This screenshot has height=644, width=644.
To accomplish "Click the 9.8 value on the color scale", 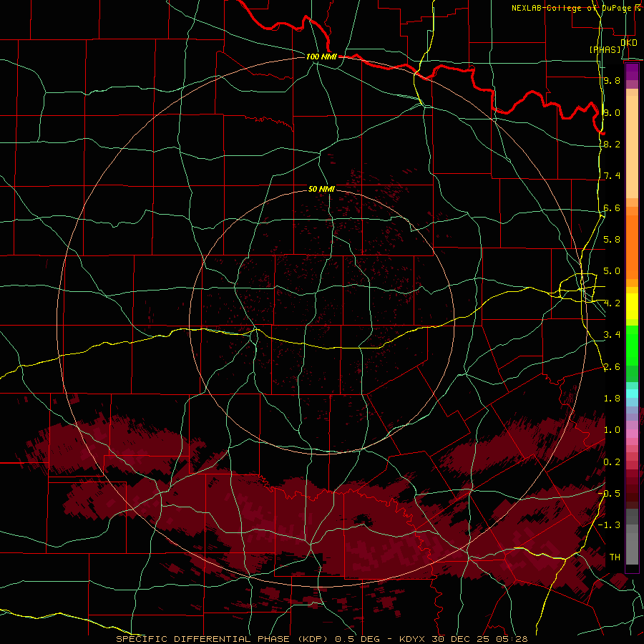I will tap(612, 80).
